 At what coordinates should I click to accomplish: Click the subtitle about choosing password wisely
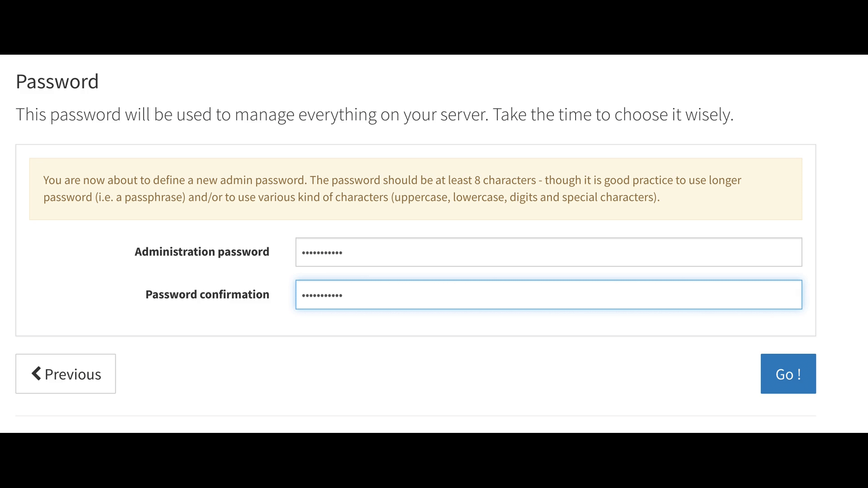click(374, 115)
